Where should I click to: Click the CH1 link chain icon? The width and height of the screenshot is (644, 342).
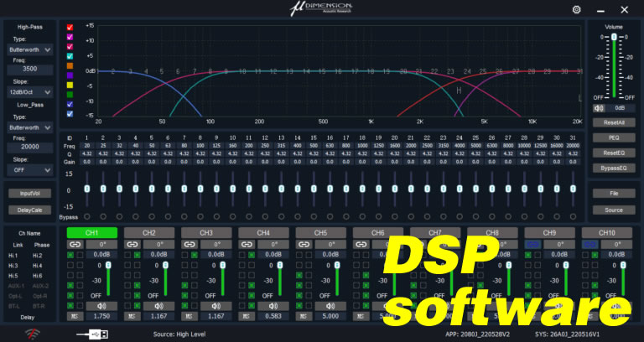coord(75,244)
